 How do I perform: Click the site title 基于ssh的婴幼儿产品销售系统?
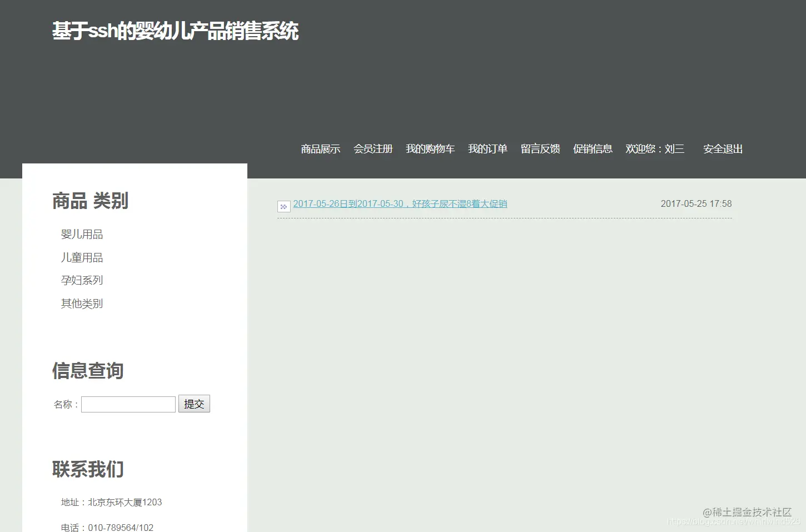[x=175, y=31]
